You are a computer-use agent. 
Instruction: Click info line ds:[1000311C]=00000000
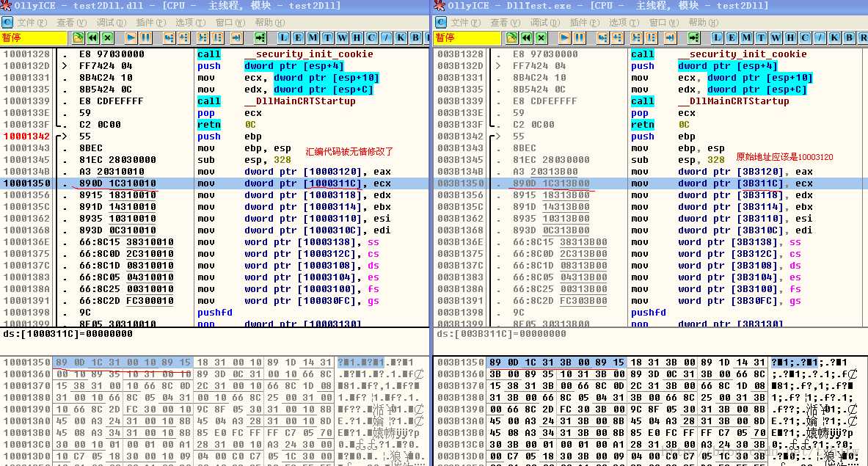(68, 334)
